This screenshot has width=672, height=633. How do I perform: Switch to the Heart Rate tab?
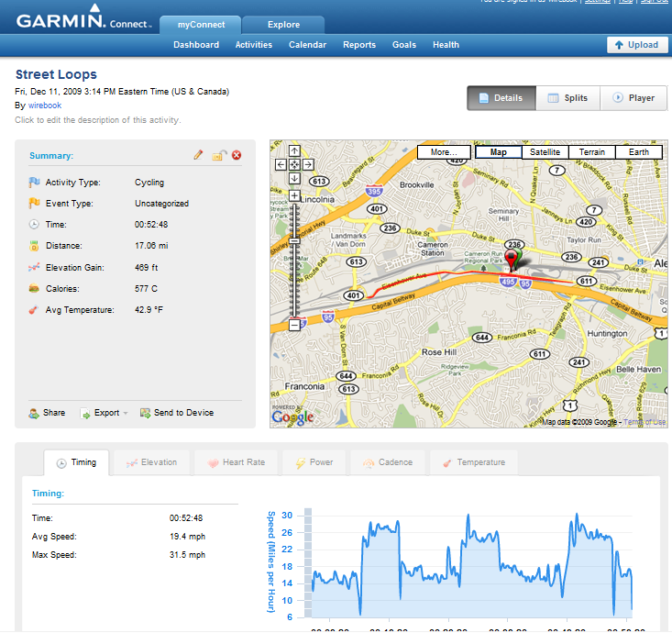click(x=236, y=462)
